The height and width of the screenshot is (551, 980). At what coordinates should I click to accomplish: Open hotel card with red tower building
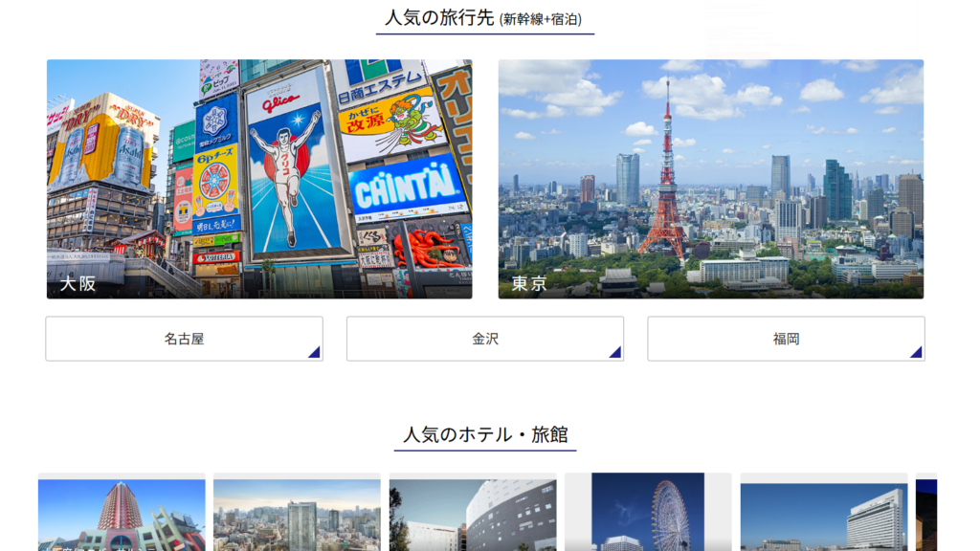[122, 514]
